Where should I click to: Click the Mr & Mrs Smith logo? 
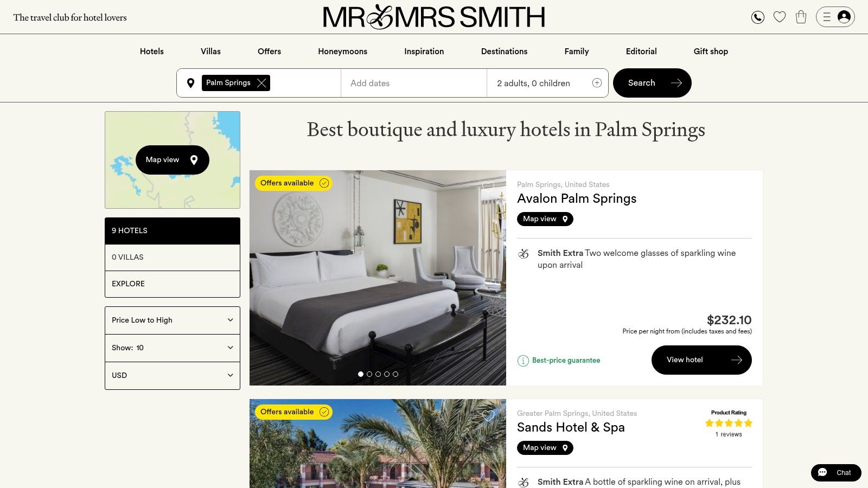coord(434,17)
